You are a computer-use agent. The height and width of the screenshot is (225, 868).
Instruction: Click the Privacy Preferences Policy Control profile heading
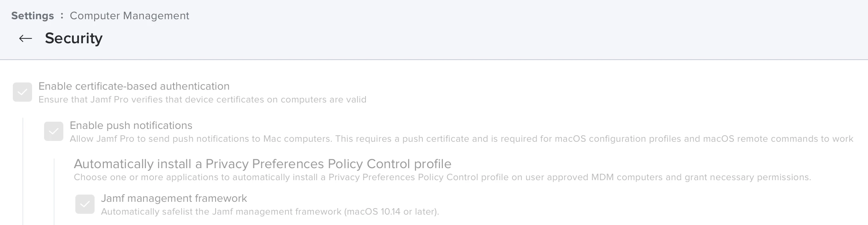(x=262, y=164)
